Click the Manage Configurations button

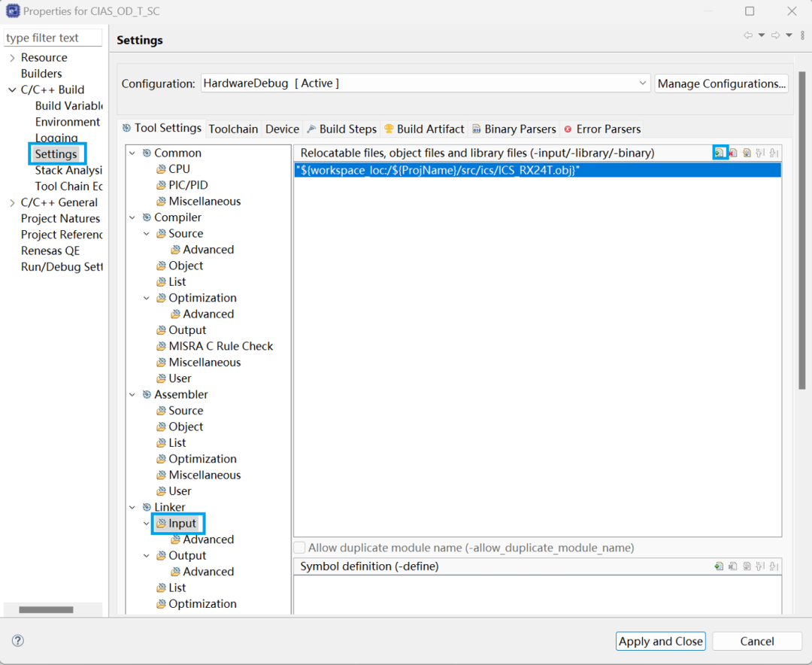[x=721, y=84]
